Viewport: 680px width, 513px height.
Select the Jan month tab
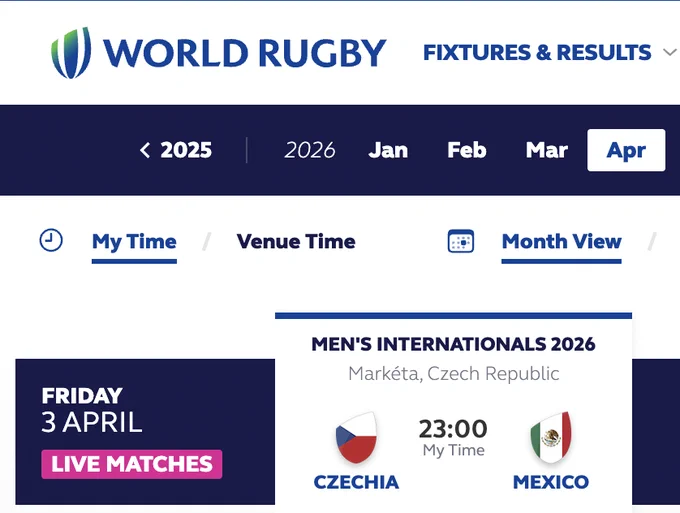click(388, 150)
